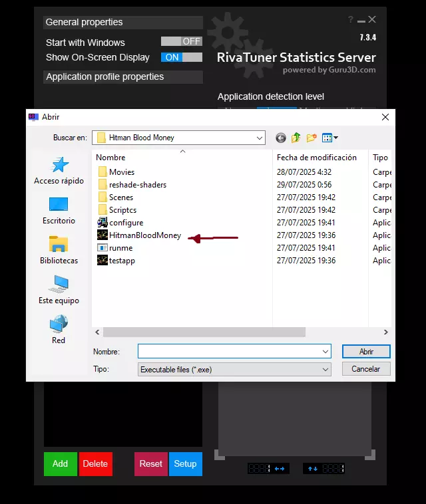Click the horizontal position arrows indicator
Screen dimensions: 426x504
[x=280, y=469]
